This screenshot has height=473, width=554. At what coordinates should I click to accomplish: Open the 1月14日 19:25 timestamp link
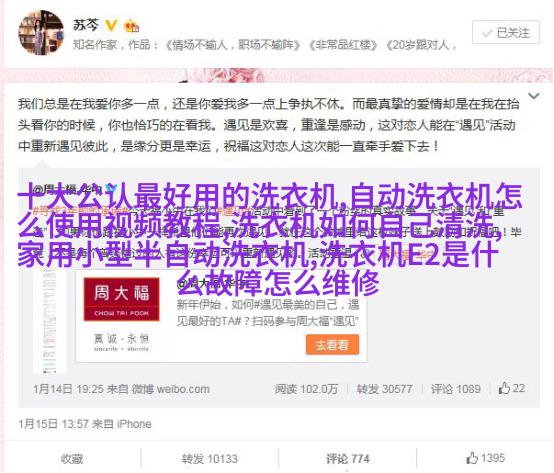pos(68,389)
